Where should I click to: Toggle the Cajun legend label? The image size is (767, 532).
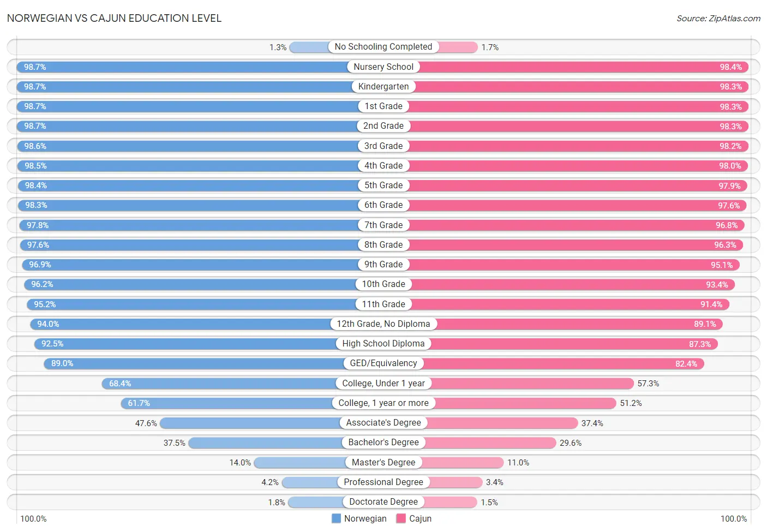420,518
